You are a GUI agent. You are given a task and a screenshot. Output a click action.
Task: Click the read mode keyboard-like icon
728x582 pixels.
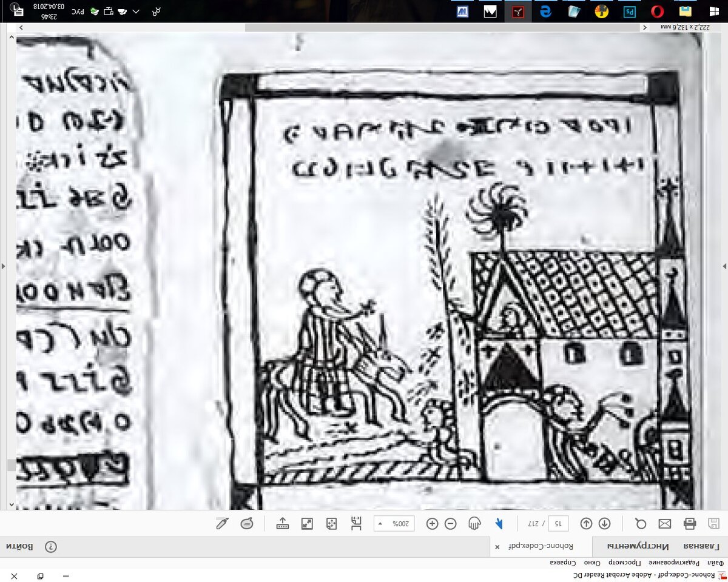[283, 523]
